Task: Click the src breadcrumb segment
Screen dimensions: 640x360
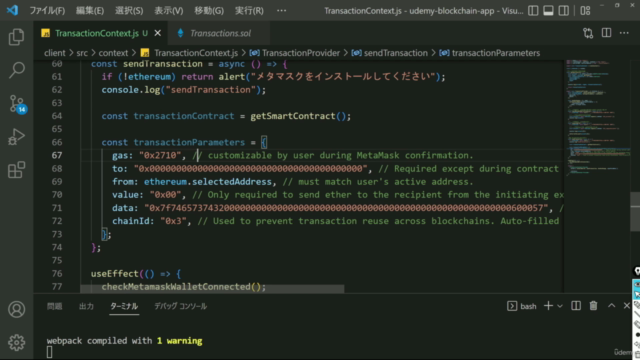Action: click(82, 53)
